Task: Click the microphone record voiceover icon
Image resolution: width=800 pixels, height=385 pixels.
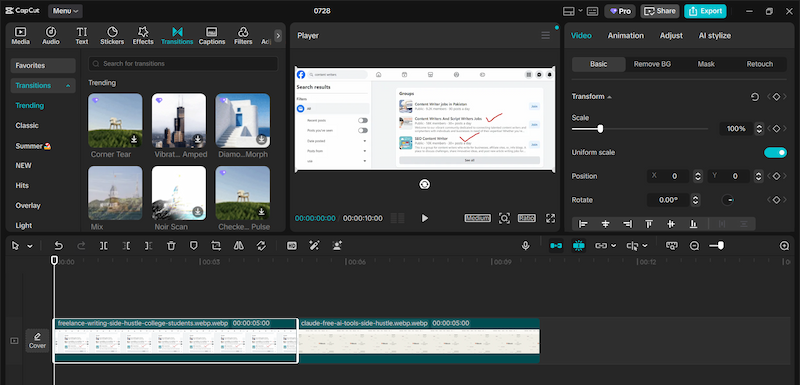Action: (x=526, y=246)
